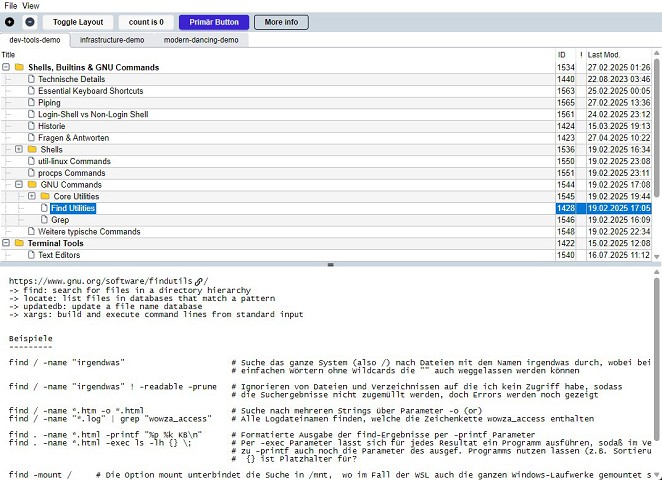Image resolution: width=662 pixels, height=480 pixels.
Task: Click the ID cell 1428
Action: (566, 208)
